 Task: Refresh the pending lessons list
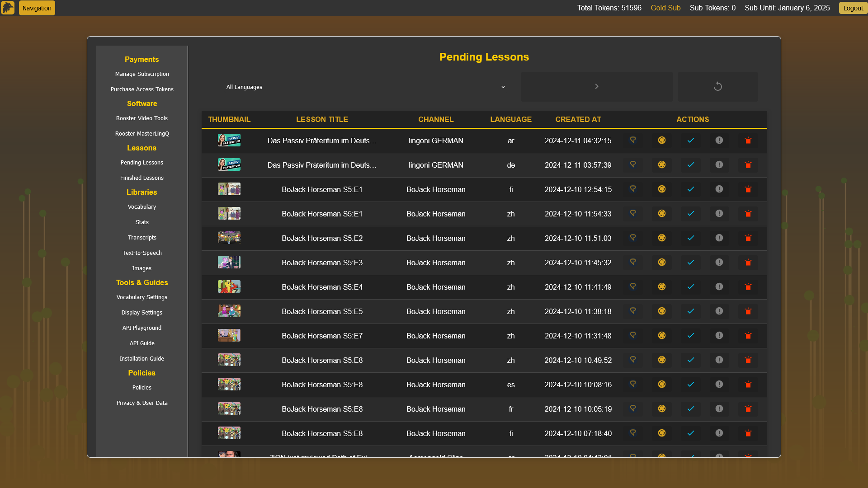point(717,86)
